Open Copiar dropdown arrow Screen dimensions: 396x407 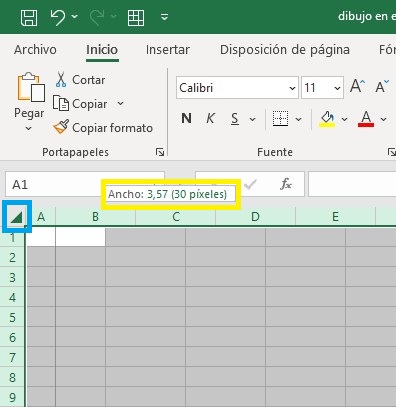[x=120, y=104]
